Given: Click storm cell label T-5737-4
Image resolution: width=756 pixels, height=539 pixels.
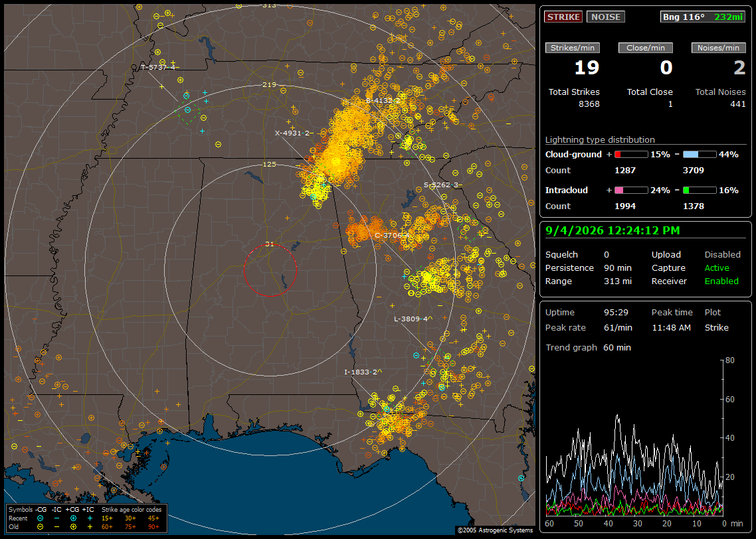Looking at the screenshot, I should click(158, 67).
